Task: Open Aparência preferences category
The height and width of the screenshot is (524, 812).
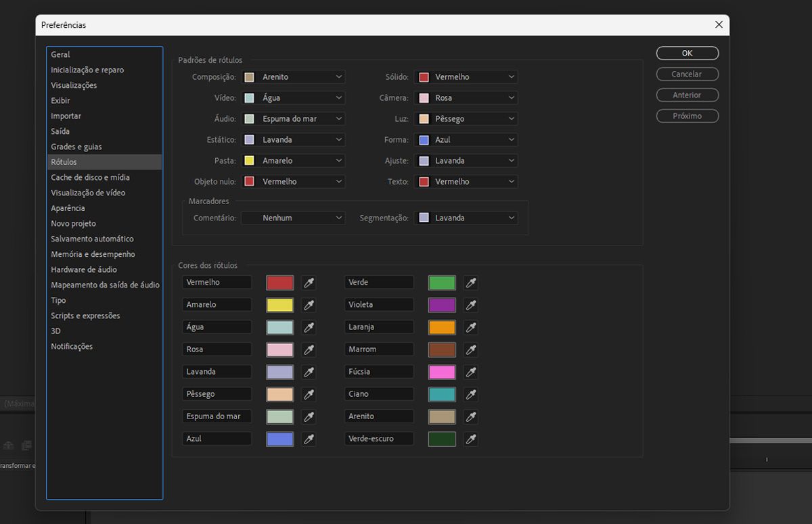Action: click(104, 208)
